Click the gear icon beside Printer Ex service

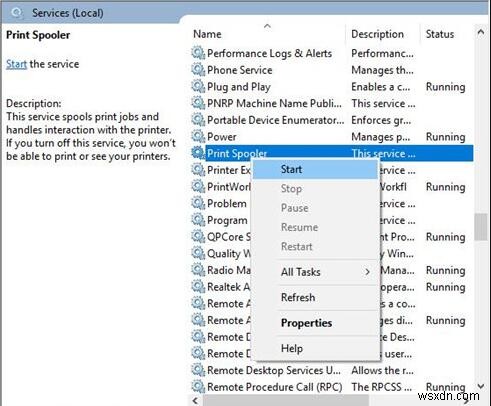click(198, 170)
